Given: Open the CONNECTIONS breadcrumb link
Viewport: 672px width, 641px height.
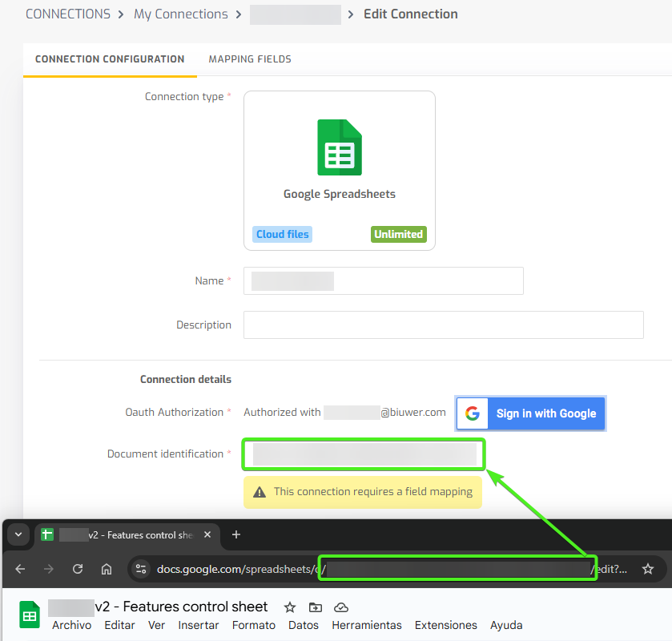Looking at the screenshot, I should point(68,14).
